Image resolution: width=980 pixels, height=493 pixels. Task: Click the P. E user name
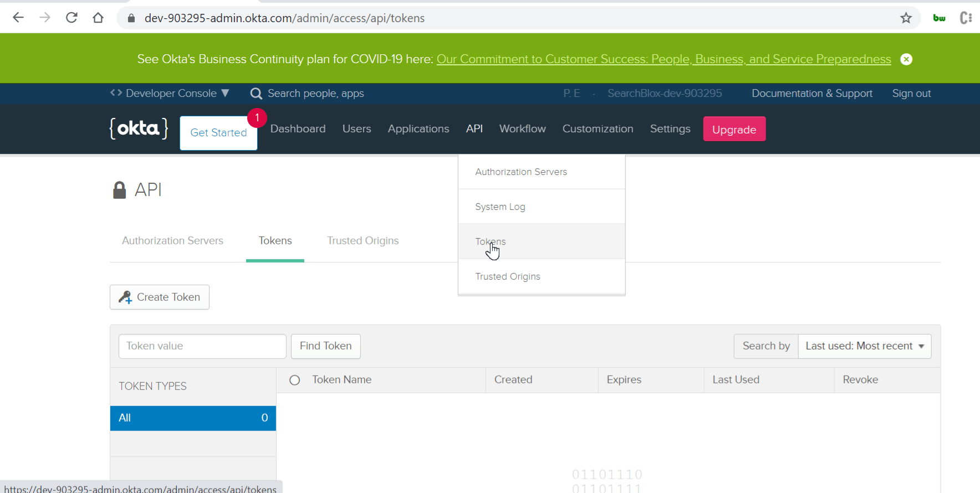(571, 94)
